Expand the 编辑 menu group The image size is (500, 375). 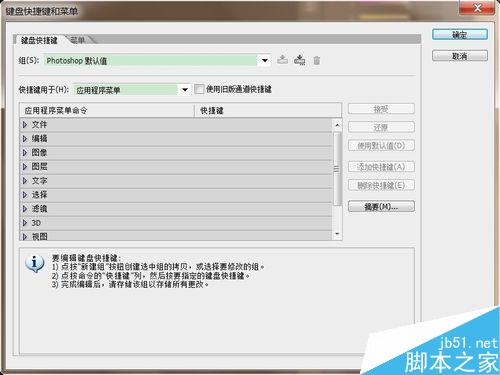click(x=25, y=139)
